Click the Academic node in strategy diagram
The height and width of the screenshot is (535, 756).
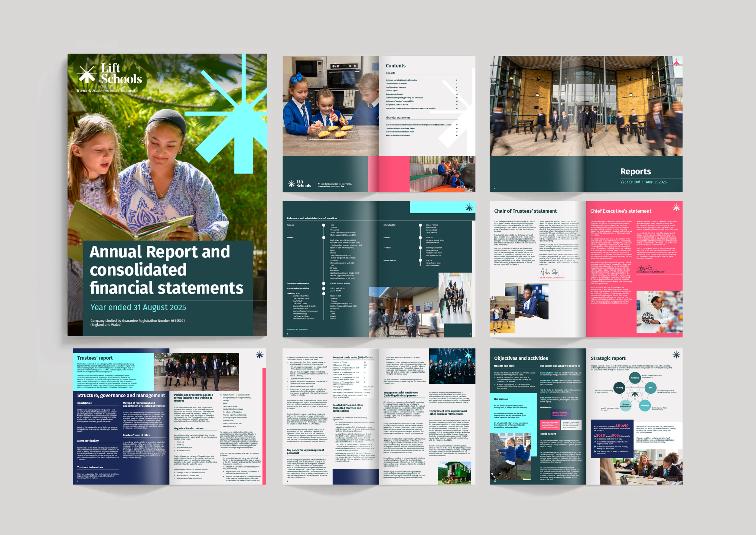tap(635, 377)
